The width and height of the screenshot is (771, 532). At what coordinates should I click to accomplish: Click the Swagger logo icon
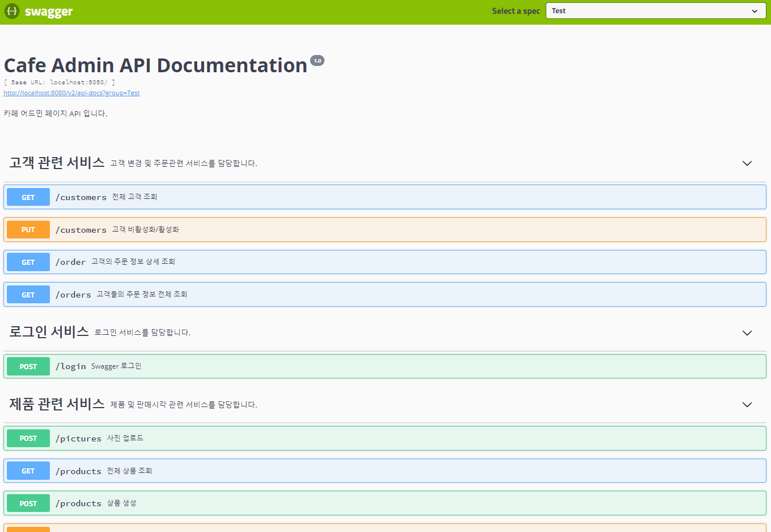(11, 10)
